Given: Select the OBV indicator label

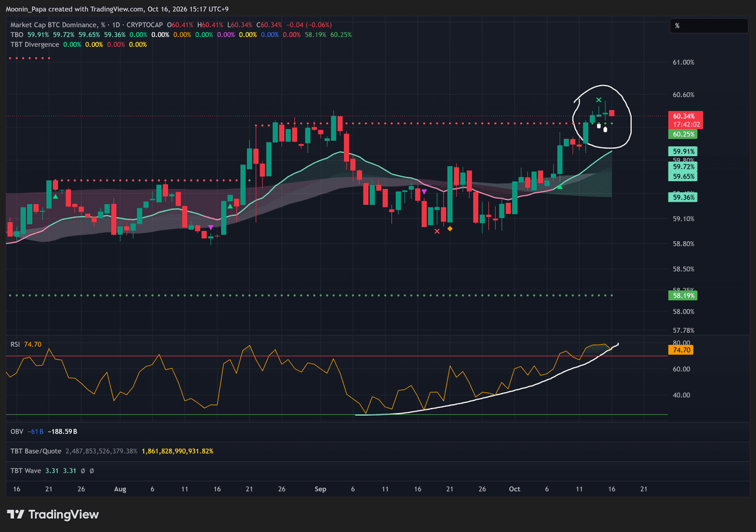Looking at the screenshot, I should tap(17, 432).
